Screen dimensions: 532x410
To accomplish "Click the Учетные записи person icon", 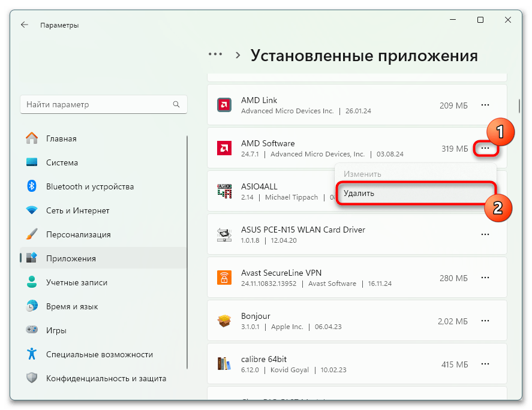I will 32,282.
